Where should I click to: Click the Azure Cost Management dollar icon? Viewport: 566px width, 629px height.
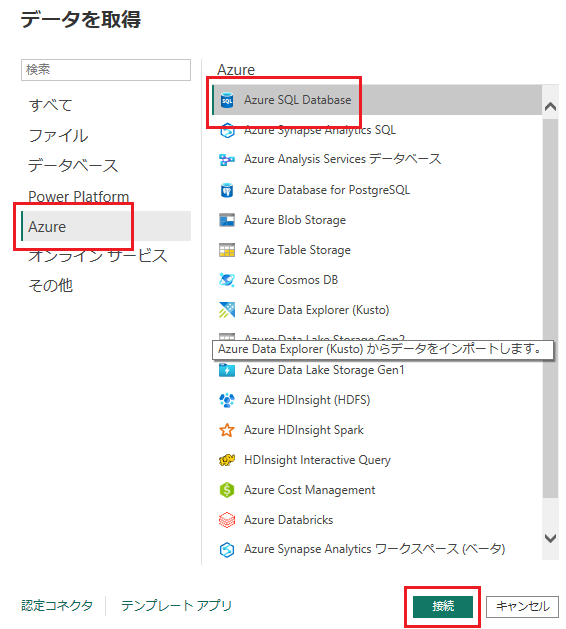coord(227,490)
